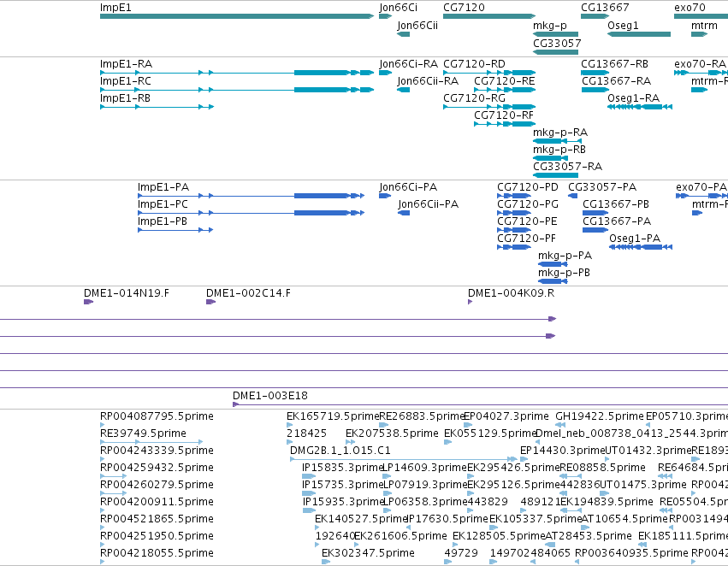Screen dimensions: 728x566
Task: Select the Oseg1-RA transcript
Action: (640, 107)
